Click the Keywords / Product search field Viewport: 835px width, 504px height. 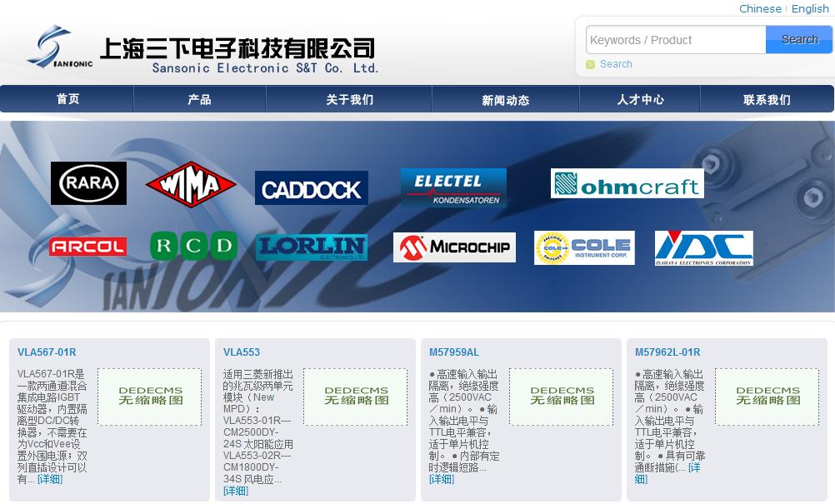(675, 39)
